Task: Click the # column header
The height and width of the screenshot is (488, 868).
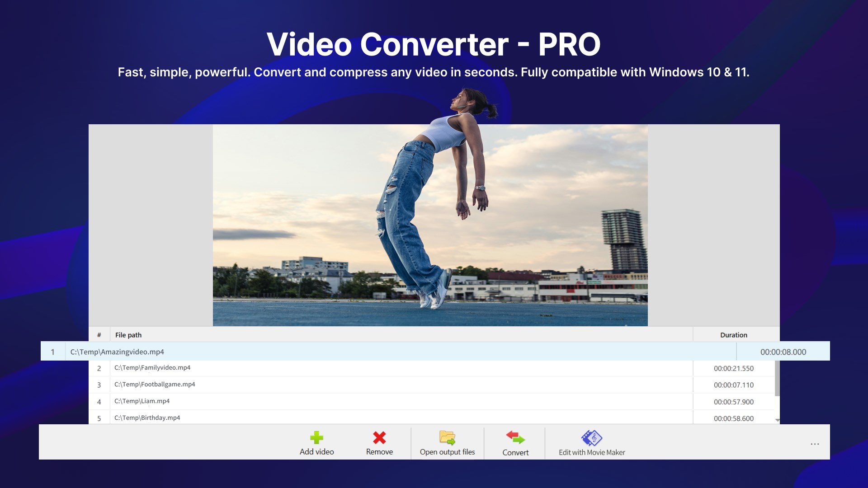Action: (99, 335)
